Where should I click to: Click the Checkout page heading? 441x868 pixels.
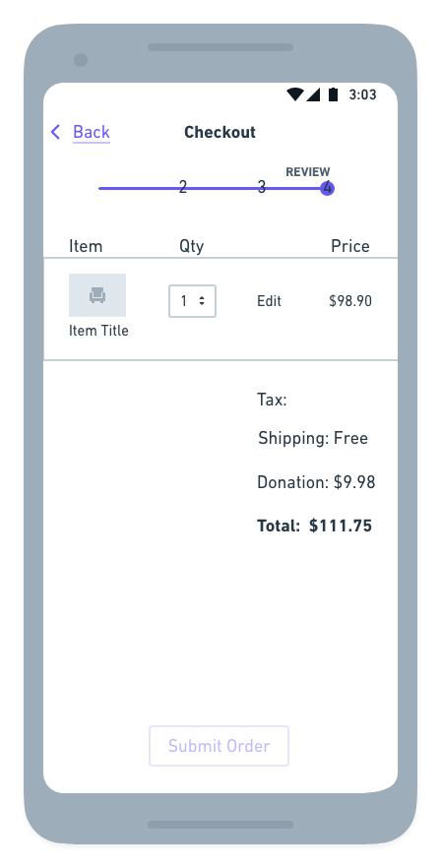[x=220, y=132]
